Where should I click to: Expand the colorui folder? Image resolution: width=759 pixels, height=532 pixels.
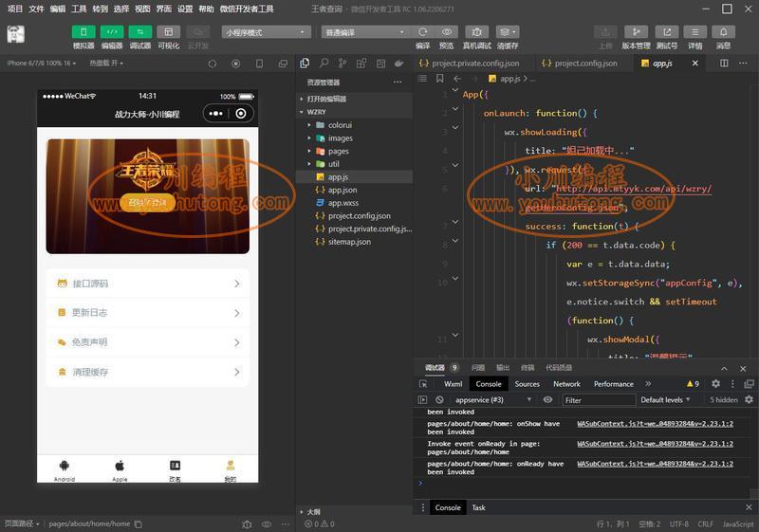click(354, 125)
